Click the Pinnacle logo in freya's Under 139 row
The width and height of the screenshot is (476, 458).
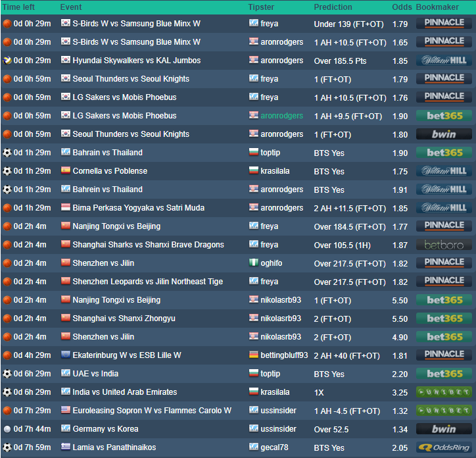click(444, 24)
